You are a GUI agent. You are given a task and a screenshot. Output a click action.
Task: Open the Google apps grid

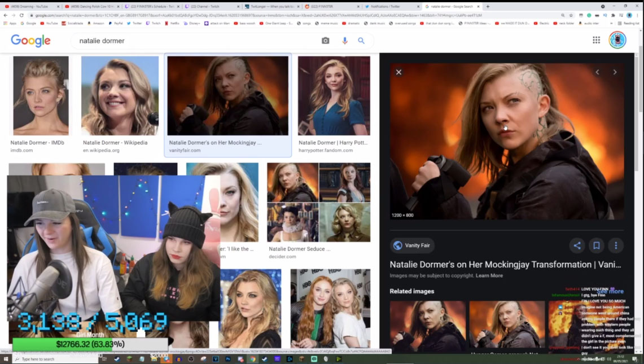click(x=596, y=40)
